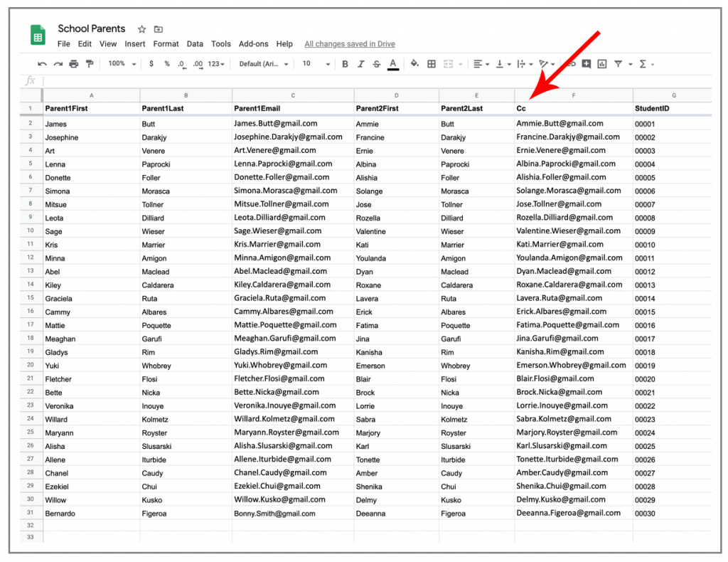Open the insert chart tool
Screen dimensions: 728x562
tap(603, 63)
